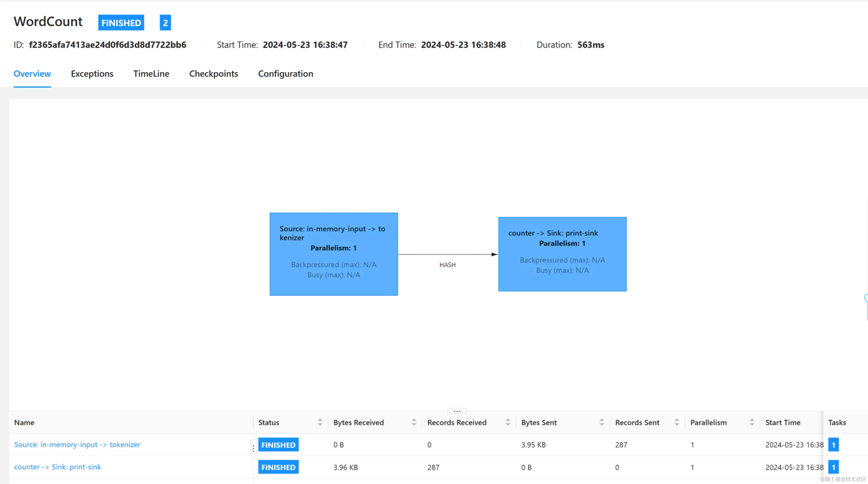This screenshot has height=484, width=868.
Task: Click vertical dots resize handle beside Name column
Action: click(x=253, y=449)
